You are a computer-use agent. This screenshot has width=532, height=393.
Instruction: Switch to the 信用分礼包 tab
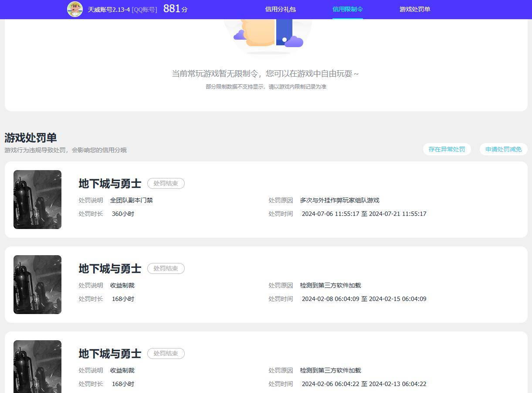coord(280,9)
